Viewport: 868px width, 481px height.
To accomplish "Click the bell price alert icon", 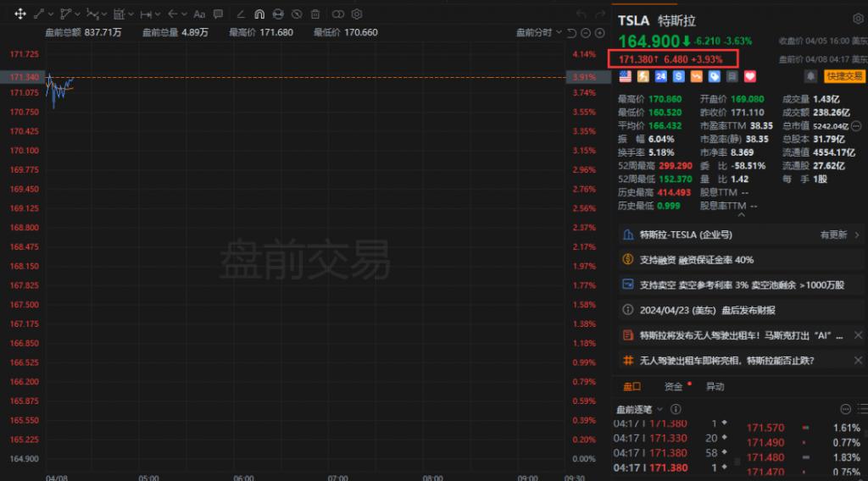I will [x=810, y=76].
